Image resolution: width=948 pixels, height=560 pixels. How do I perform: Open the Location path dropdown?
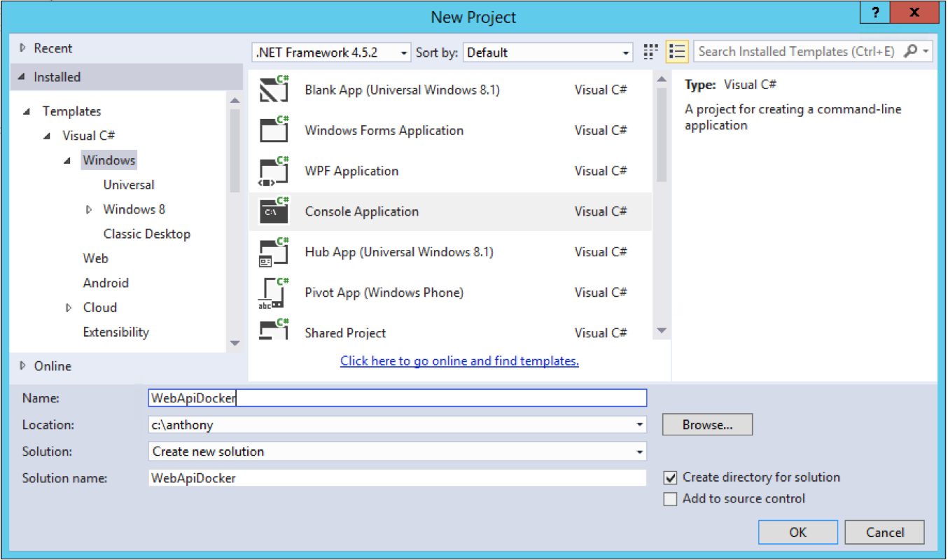pos(640,425)
